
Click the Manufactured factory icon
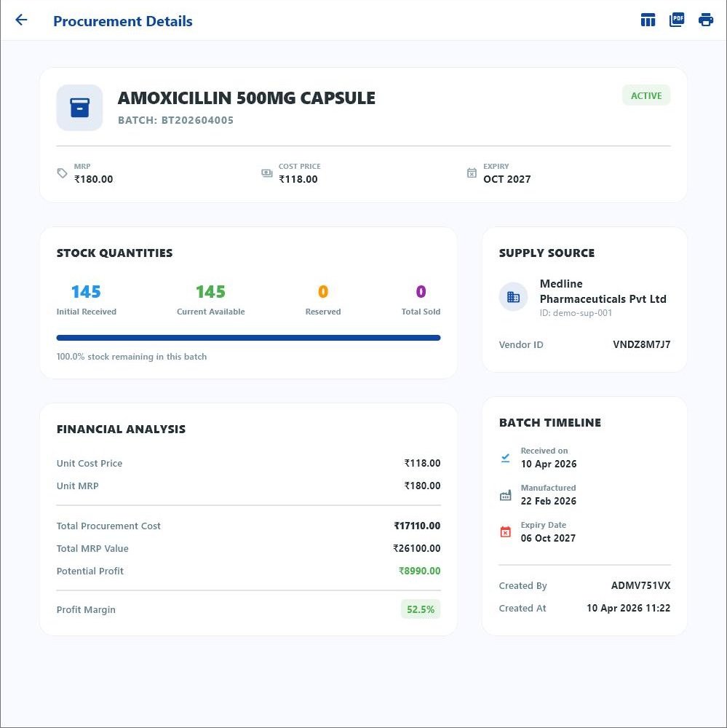coord(506,495)
